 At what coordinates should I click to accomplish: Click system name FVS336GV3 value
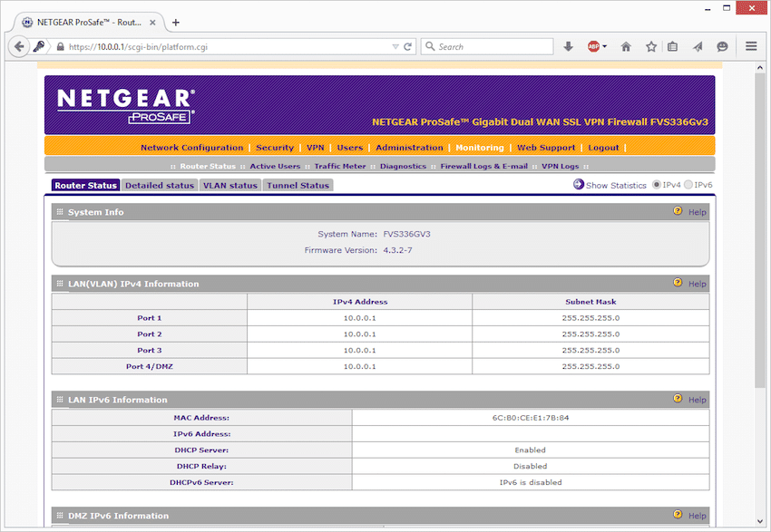[406, 234]
